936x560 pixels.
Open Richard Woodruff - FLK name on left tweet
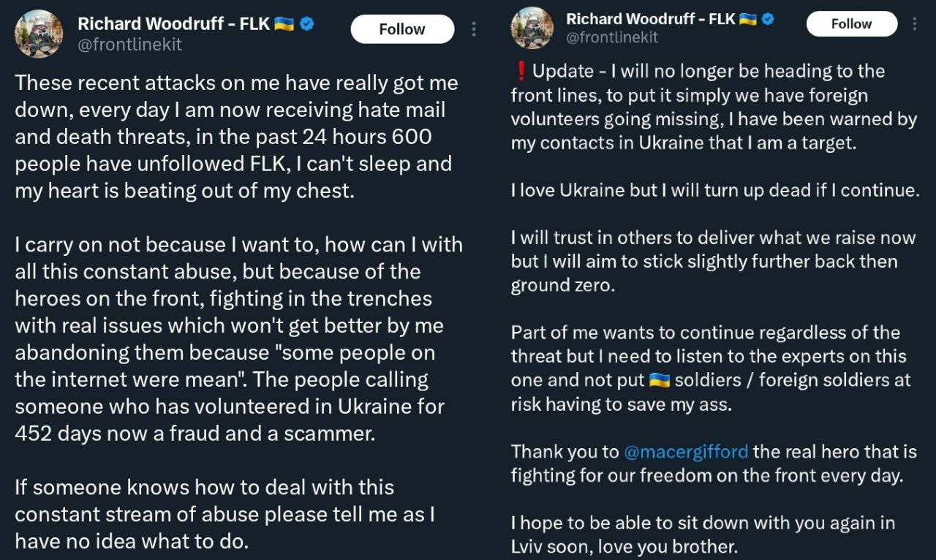(174, 24)
